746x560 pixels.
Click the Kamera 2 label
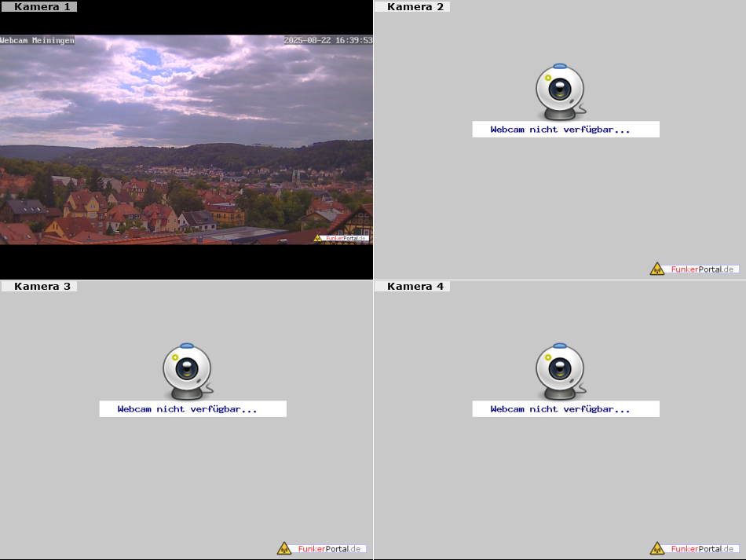412,6
